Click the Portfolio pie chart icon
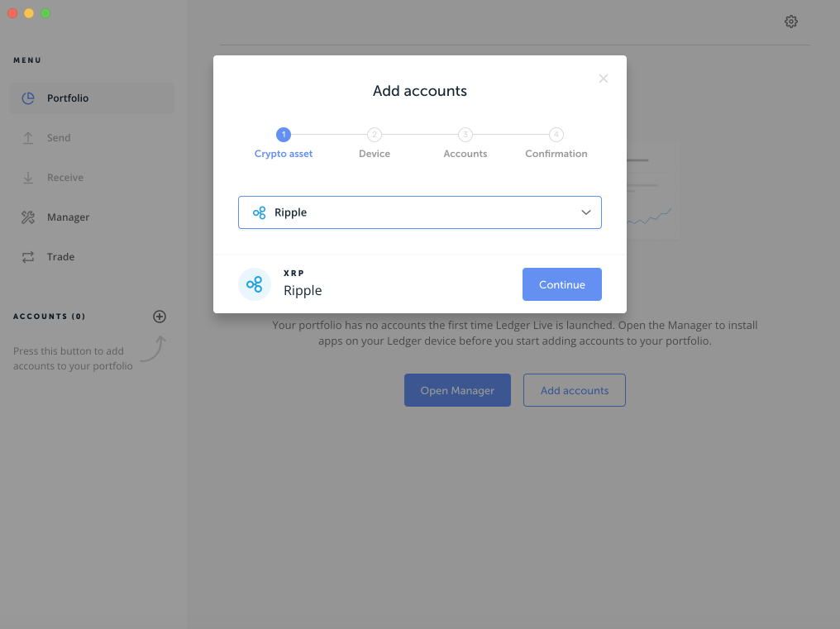Image resolution: width=840 pixels, height=629 pixels. pyautogui.click(x=28, y=98)
